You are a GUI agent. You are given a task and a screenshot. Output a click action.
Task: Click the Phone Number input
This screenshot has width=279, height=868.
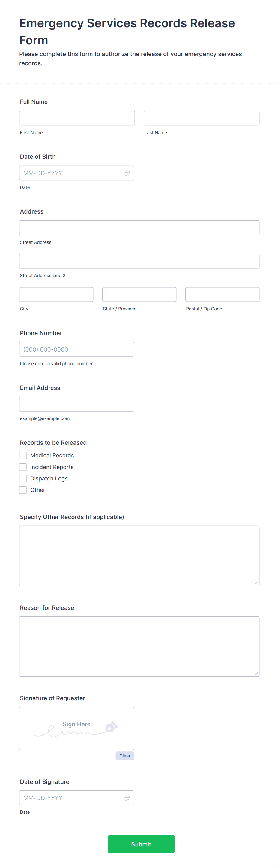(76, 350)
